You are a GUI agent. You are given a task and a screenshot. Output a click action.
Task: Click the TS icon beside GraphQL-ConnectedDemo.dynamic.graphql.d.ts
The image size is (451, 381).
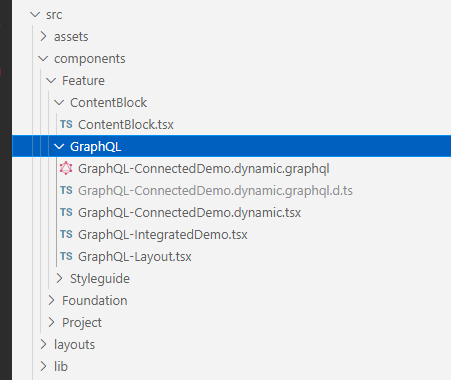[66, 190]
